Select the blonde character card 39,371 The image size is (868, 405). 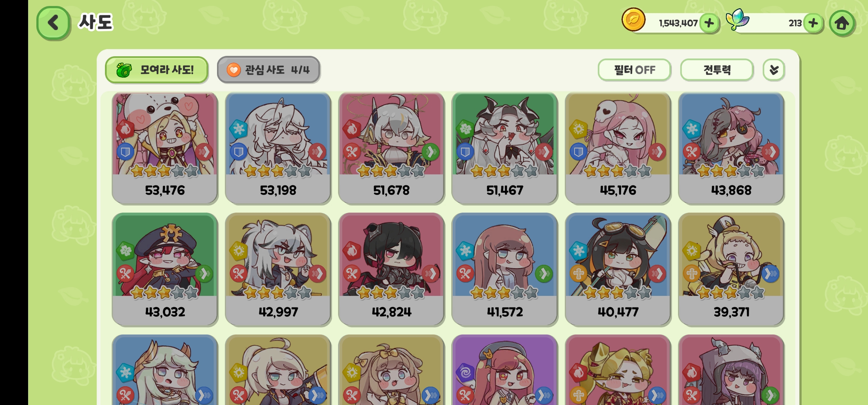click(731, 269)
